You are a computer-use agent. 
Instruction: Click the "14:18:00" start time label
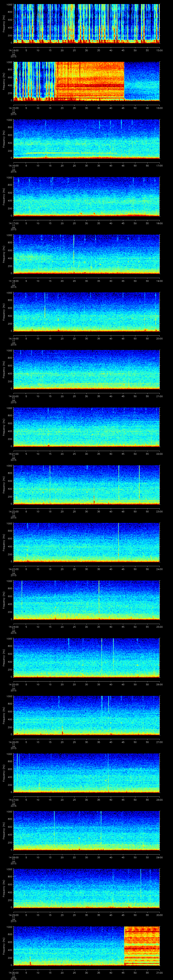(x=13, y=281)
